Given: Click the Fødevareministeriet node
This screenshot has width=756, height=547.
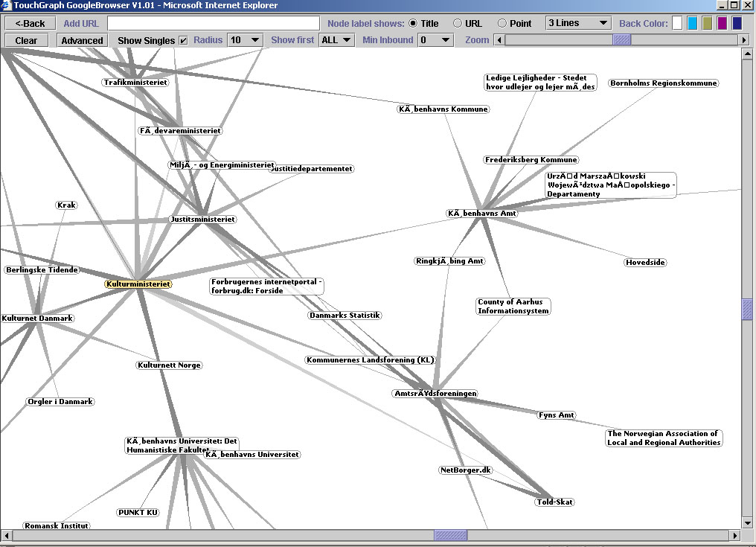Looking at the screenshot, I should (x=180, y=131).
